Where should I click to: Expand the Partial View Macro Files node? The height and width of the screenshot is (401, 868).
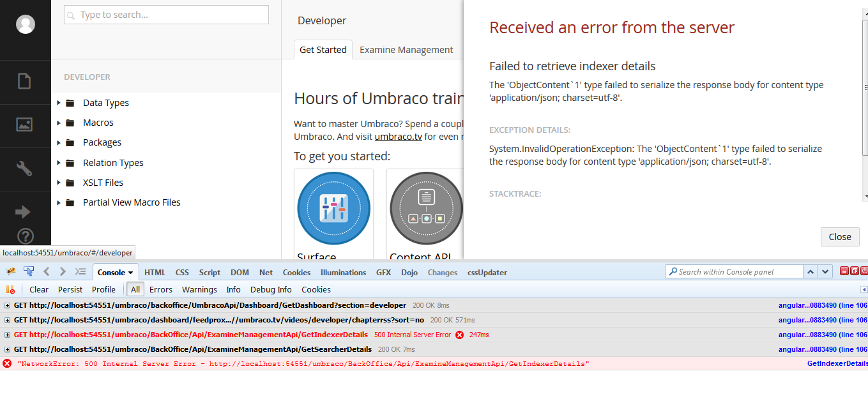tap(58, 202)
